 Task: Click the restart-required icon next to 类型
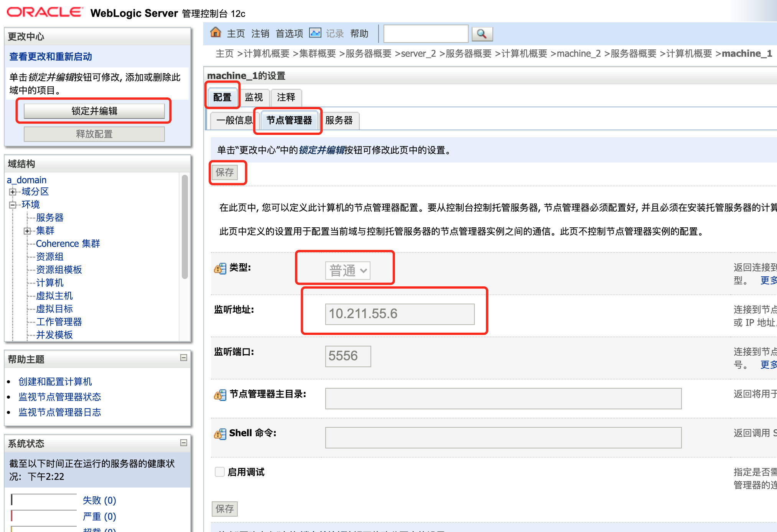tap(220, 268)
